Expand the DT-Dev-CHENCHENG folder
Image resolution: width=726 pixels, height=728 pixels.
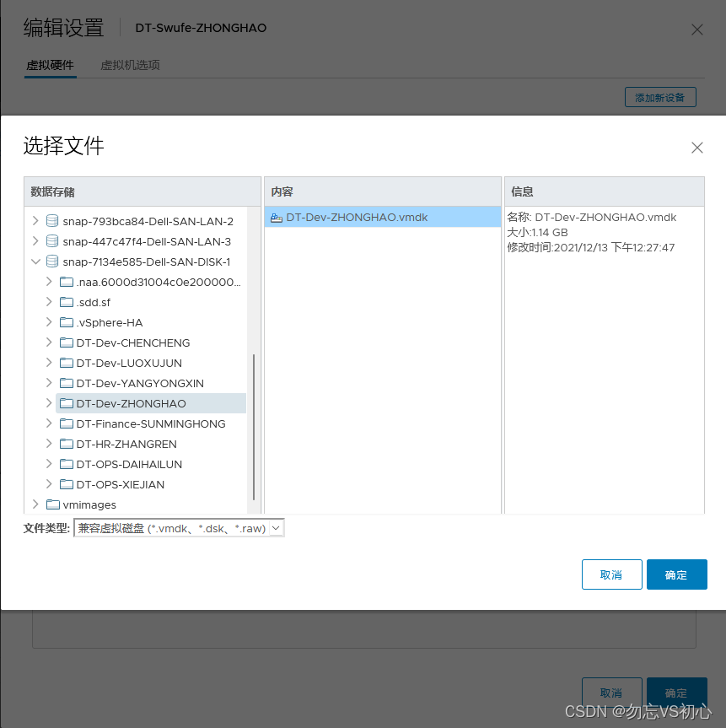click(51, 342)
